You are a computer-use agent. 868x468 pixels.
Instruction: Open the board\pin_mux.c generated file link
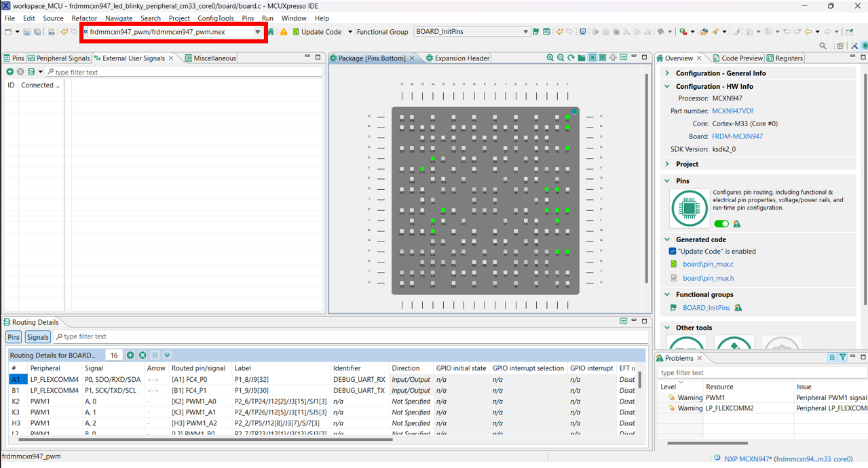pyautogui.click(x=708, y=265)
